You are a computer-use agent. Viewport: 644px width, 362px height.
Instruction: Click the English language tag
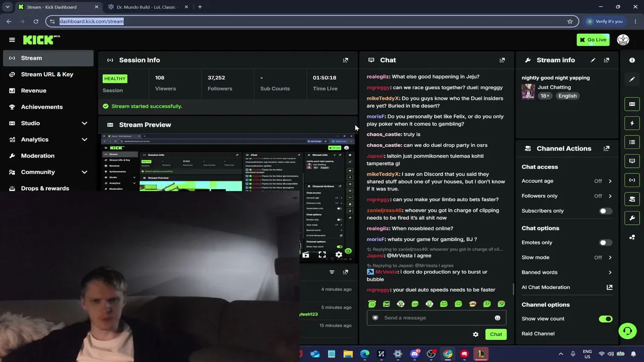click(568, 96)
